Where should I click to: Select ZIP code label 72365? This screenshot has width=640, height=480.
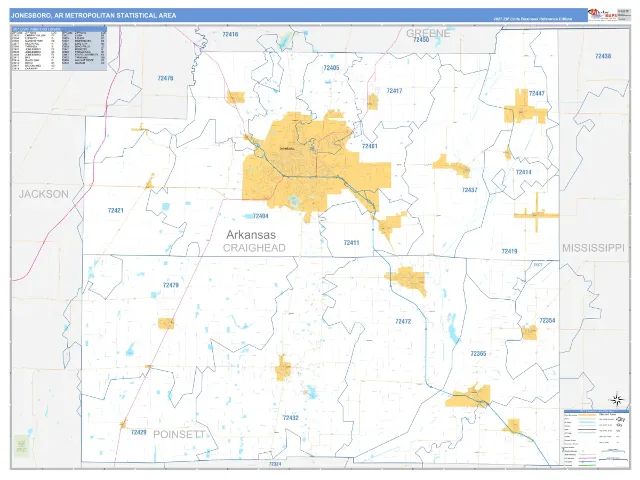pyautogui.click(x=478, y=354)
